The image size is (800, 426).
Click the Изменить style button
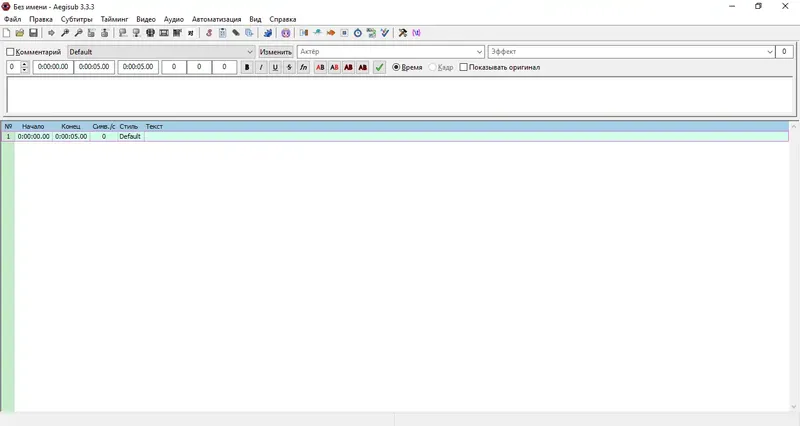coord(276,52)
